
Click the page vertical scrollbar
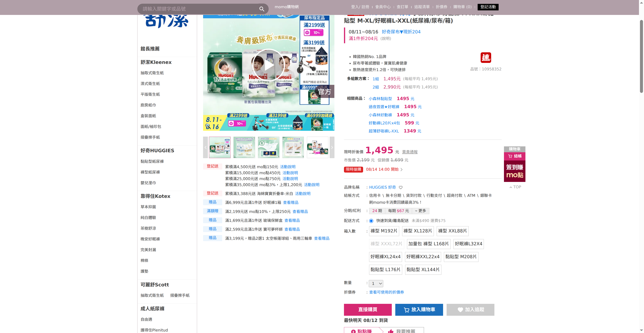641,56
